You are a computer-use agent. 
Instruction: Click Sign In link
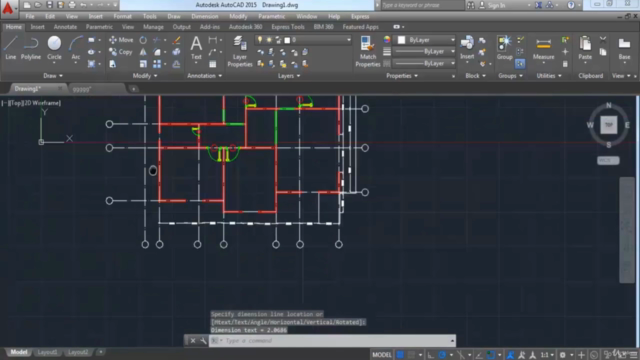(496, 5)
